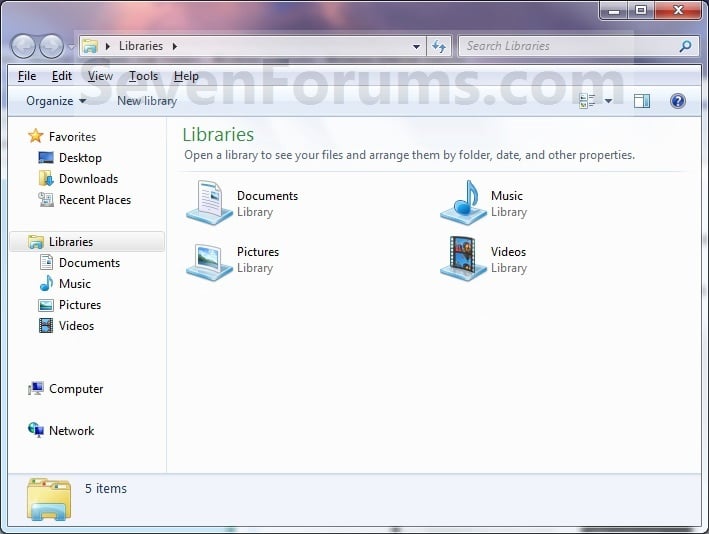This screenshot has height=534, width=709.
Task: Select the Pictures library large icon
Action: pyautogui.click(x=209, y=261)
